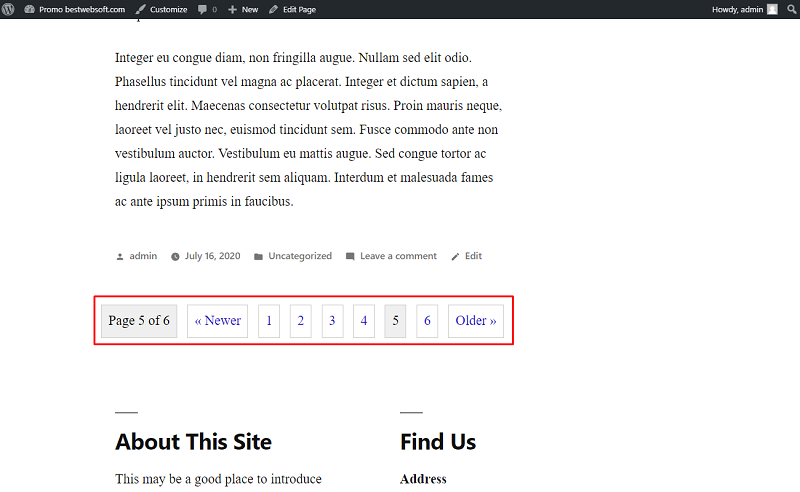Click the comments bubble icon
The height and width of the screenshot is (492, 800).
click(x=203, y=9)
